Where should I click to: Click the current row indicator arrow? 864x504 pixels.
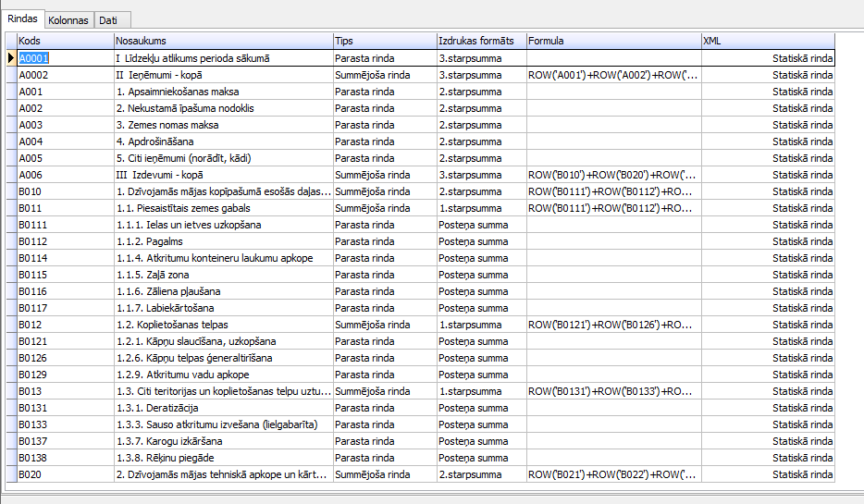point(10,58)
